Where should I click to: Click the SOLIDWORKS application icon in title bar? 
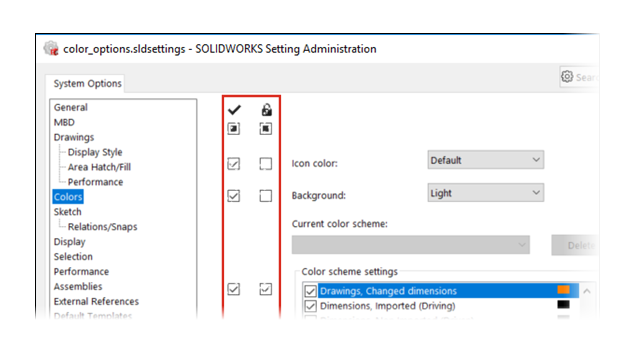[51, 49]
